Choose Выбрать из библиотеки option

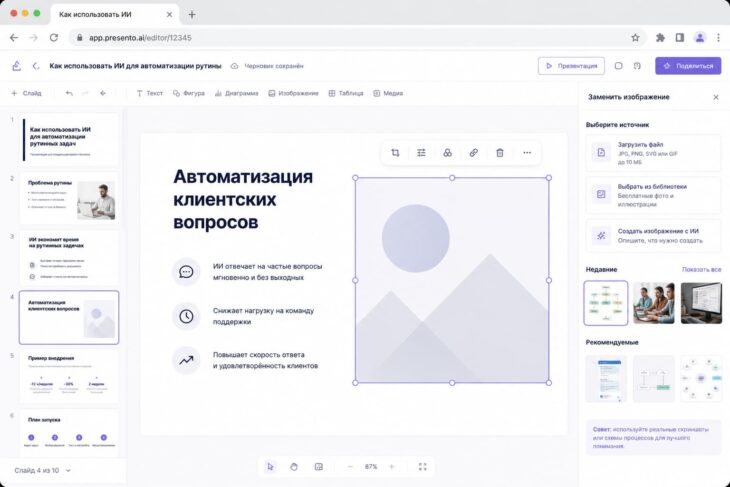click(x=653, y=195)
